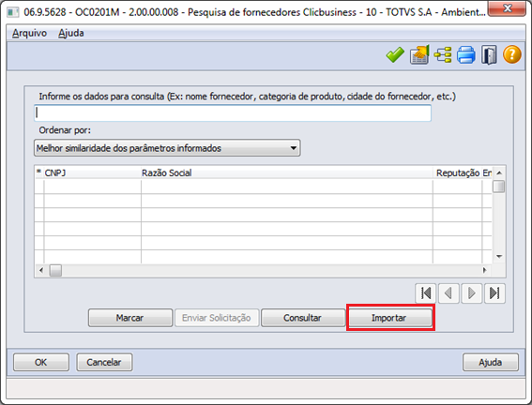This screenshot has width=532, height=405.
Task: Click the Marcar button
Action: pos(130,318)
